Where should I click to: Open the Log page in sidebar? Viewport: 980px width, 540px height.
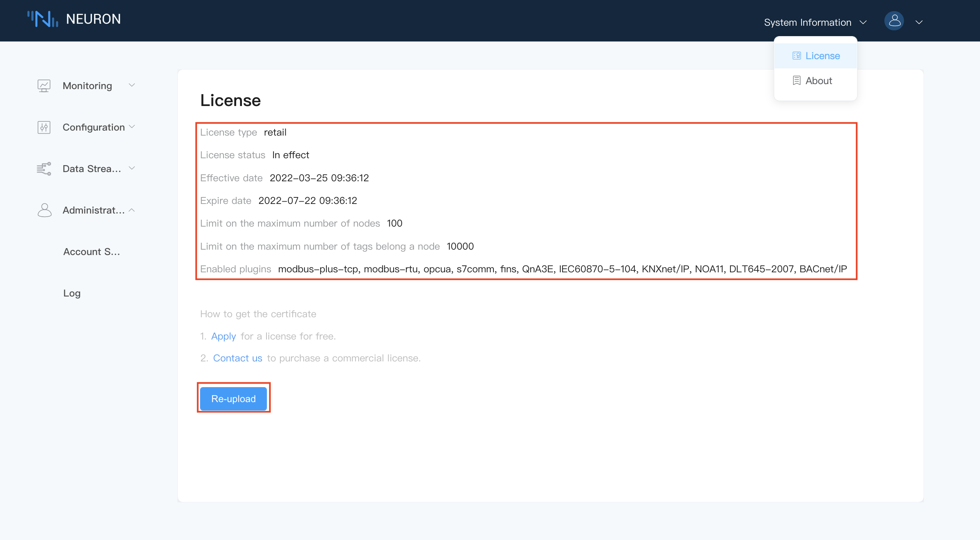pyautogui.click(x=72, y=293)
